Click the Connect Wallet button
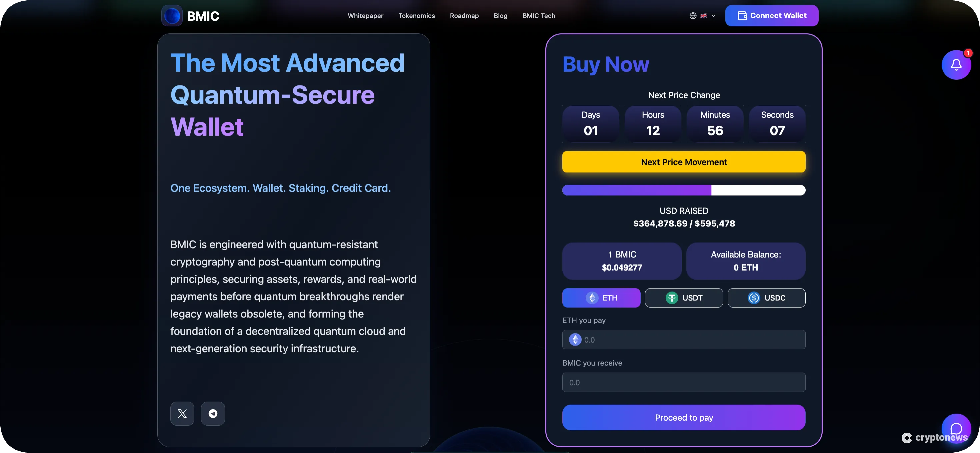 (x=772, y=16)
